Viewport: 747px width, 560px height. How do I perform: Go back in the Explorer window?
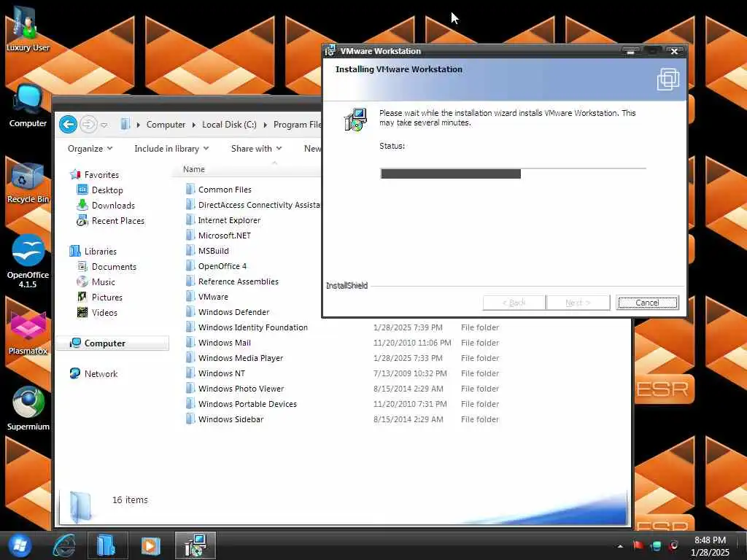pyautogui.click(x=68, y=125)
